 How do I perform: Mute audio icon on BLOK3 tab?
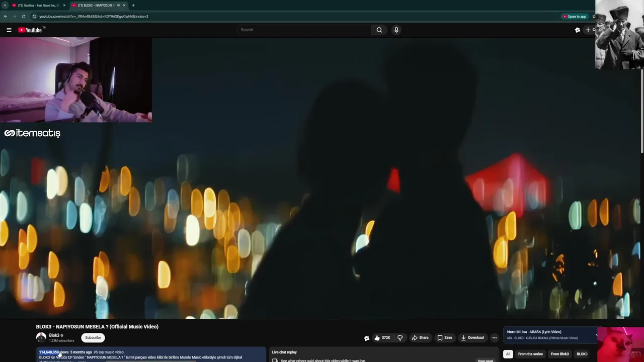[x=118, y=5]
